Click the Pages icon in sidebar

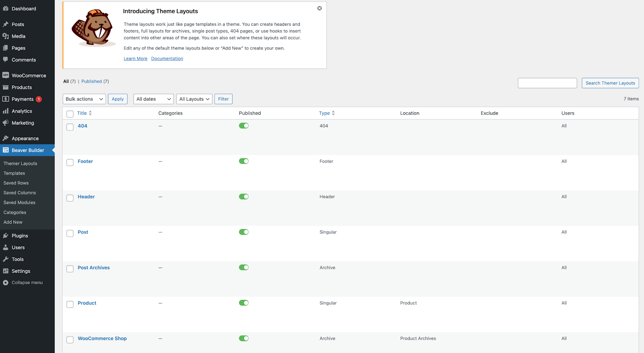click(x=6, y=48)
